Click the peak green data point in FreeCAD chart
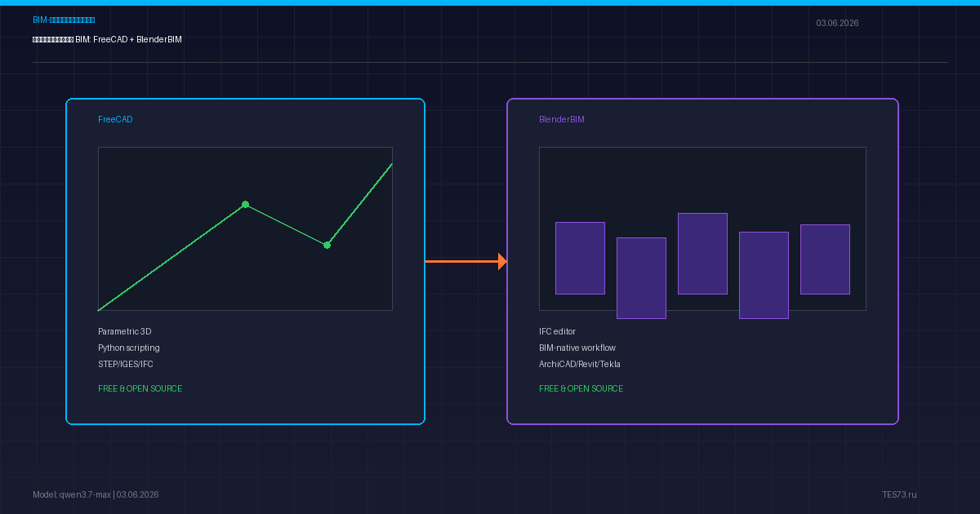Image resolution: width=980 pixels, height=514 pixels. point(245,204)
